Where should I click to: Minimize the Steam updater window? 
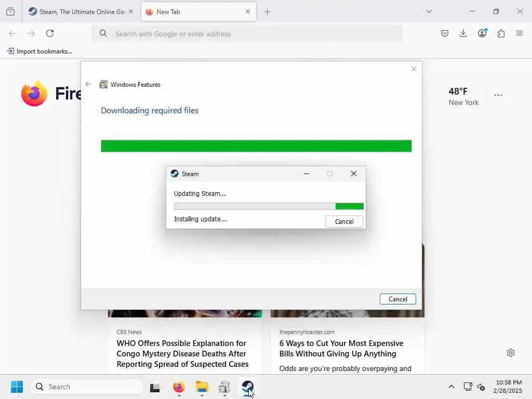307,174
